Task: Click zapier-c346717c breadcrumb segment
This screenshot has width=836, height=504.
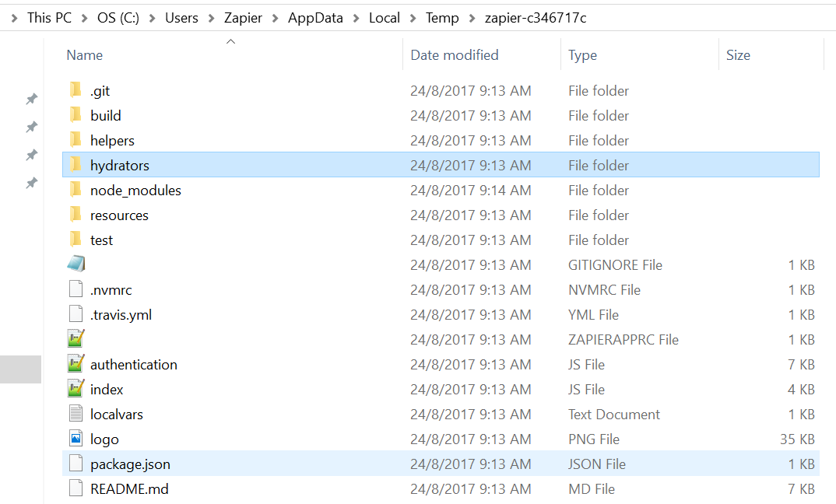Action: pyautogui.click(x=536, y=18)
